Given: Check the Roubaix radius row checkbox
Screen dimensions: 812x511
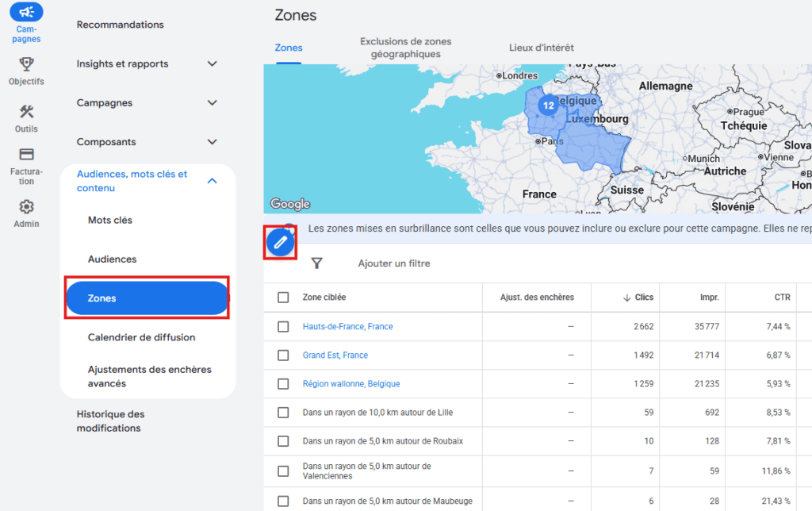Looking at the screenshot, I should pyautogui.click(x=283, y=441).
